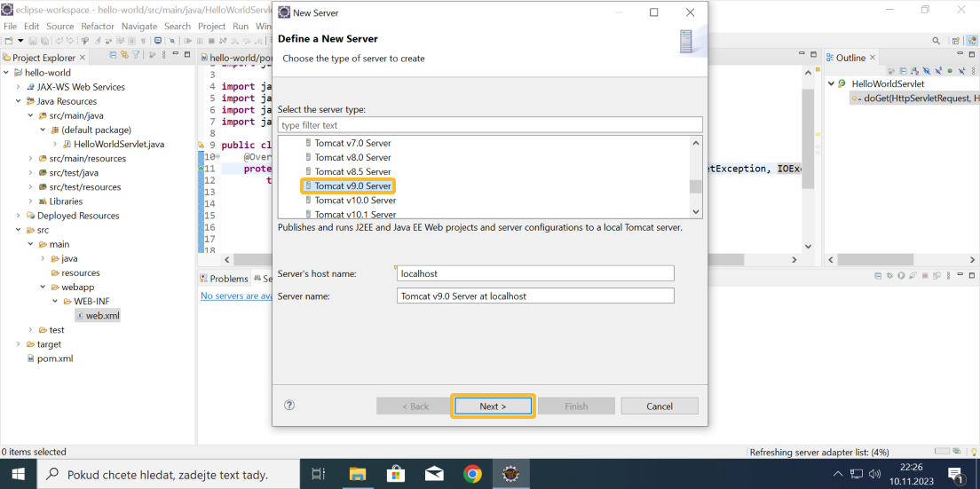Click the server type filter text field
Viewport: 980px width, 489px height.
(490, 125)
